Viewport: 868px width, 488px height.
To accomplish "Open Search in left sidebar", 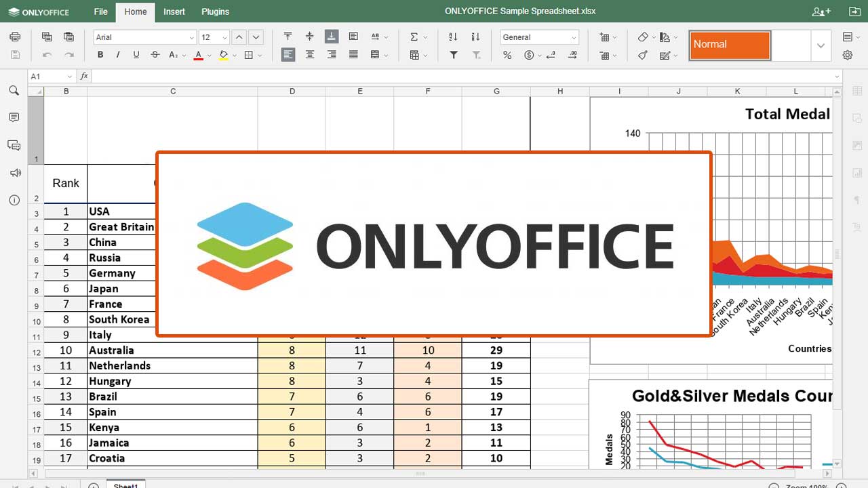I will [x=14, y=90].
